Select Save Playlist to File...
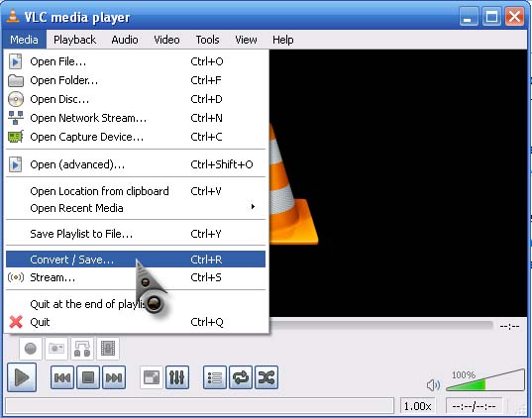This screenshot has width=532, height=418. point(136,234)
